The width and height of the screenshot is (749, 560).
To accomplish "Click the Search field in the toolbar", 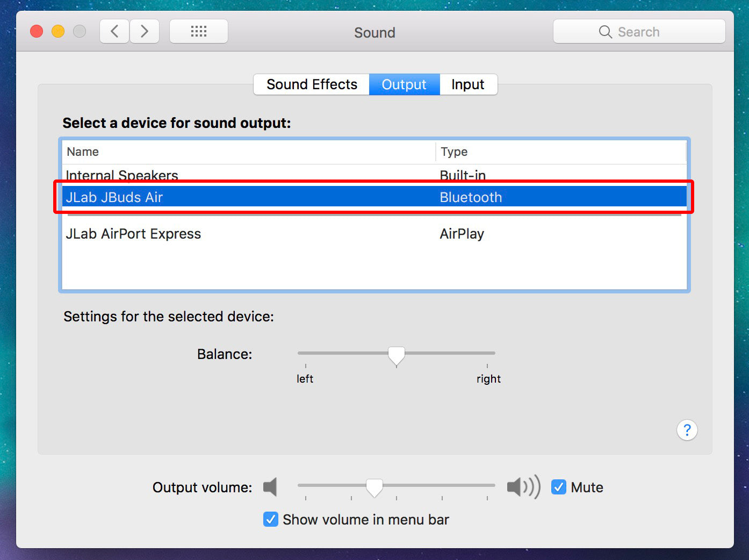I will point(639,32).
